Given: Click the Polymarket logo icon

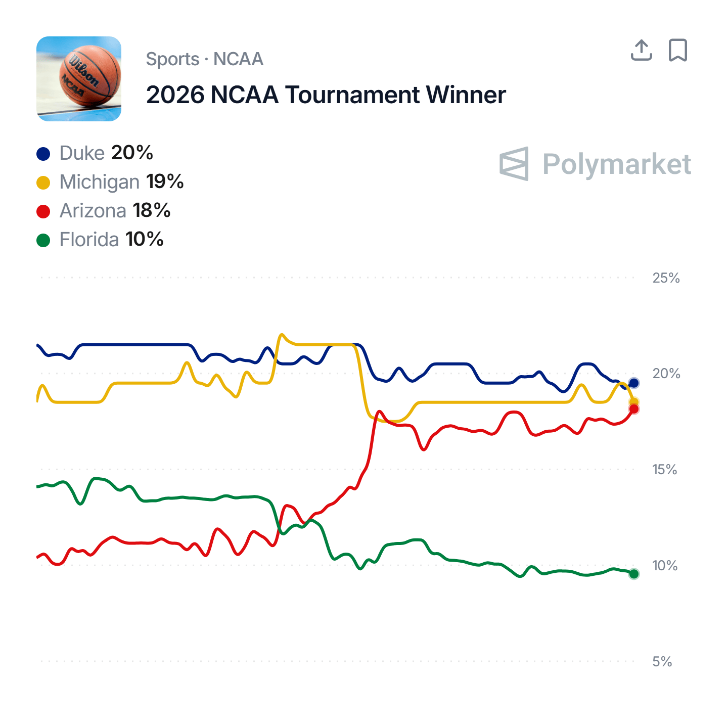Looking at the screenshot, I should click(514, 164).
